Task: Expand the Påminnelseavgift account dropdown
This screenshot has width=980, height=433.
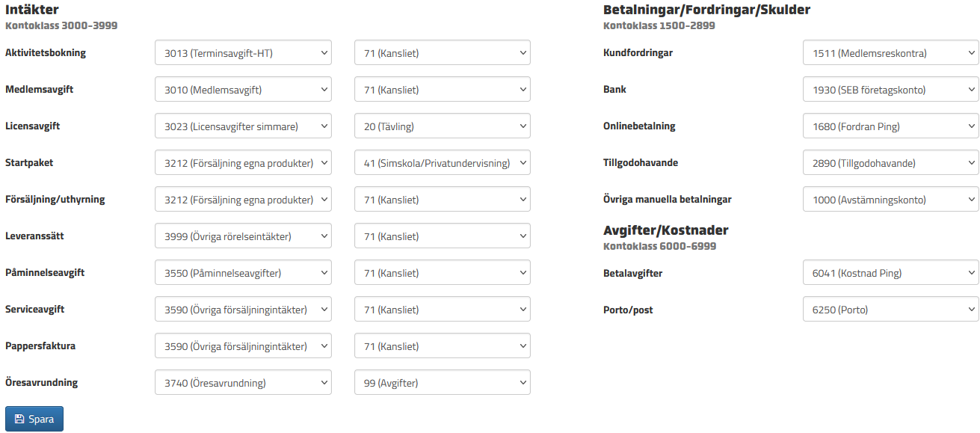Action: pyautogui.click(x=243, y=273)
